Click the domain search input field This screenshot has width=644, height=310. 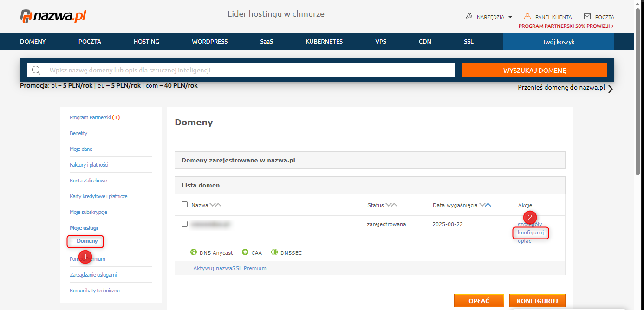coord(241,70)
